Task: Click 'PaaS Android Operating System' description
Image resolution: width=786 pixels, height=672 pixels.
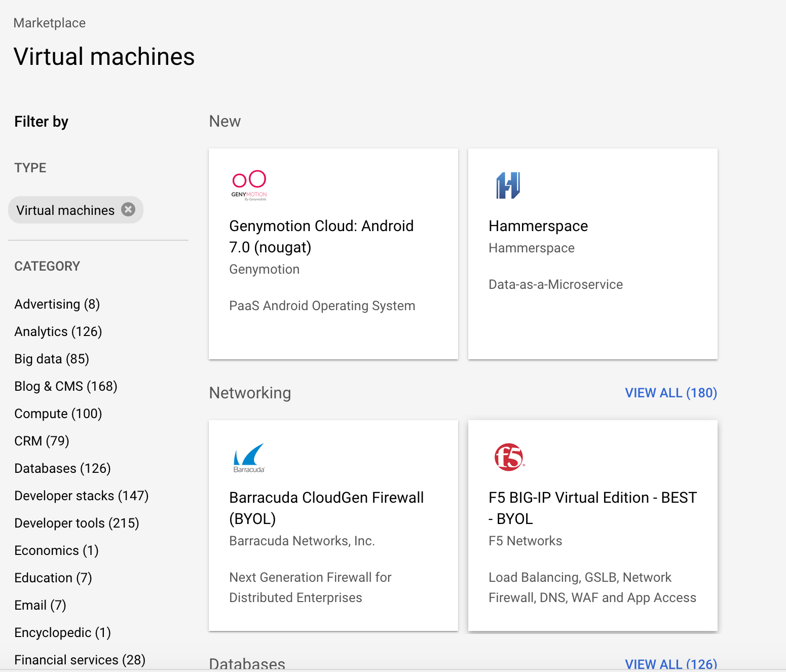Action: tap(322, 306)
